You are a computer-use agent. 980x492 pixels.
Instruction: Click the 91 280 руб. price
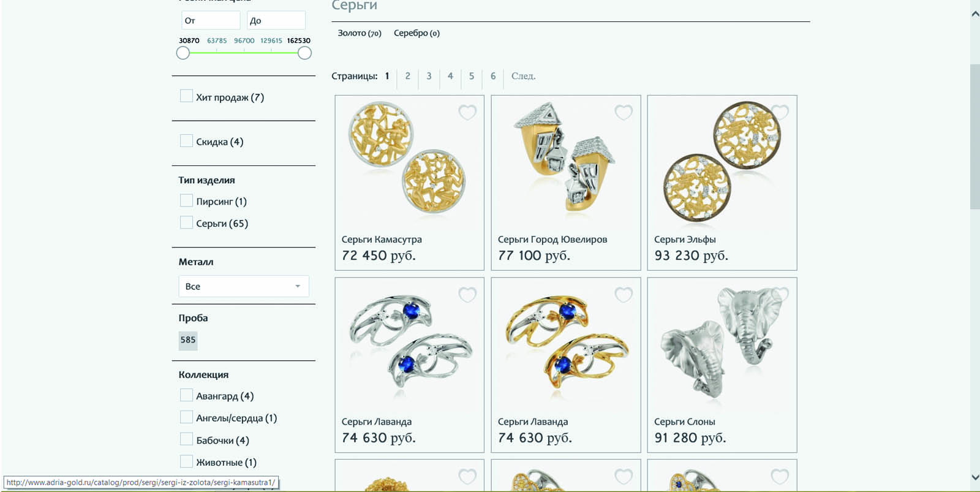click(690, 438)
